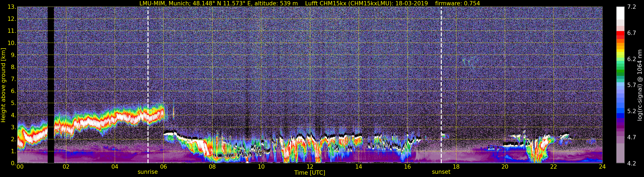Screen dimensions: 644x177
Task: Click the green segment of the colorbar
Action: pos(620,71)
